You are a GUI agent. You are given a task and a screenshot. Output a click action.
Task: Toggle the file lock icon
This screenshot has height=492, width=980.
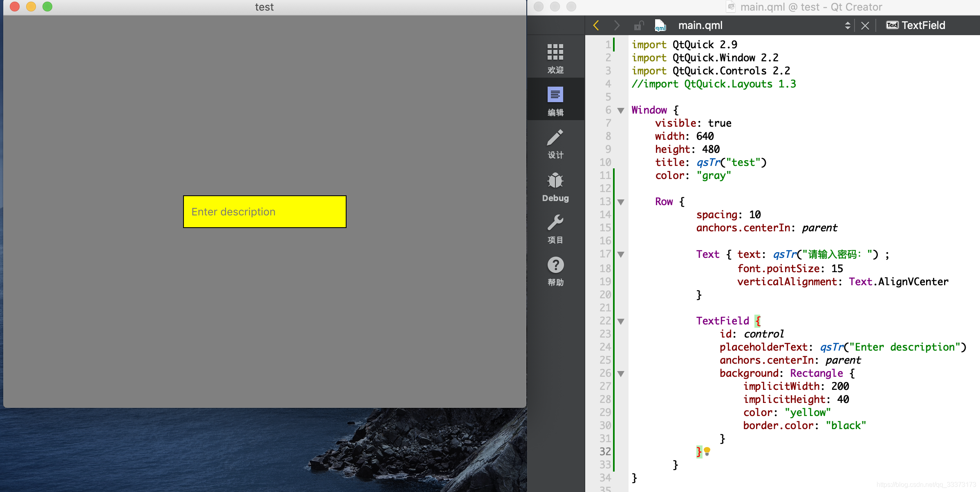tap(638, 25)
